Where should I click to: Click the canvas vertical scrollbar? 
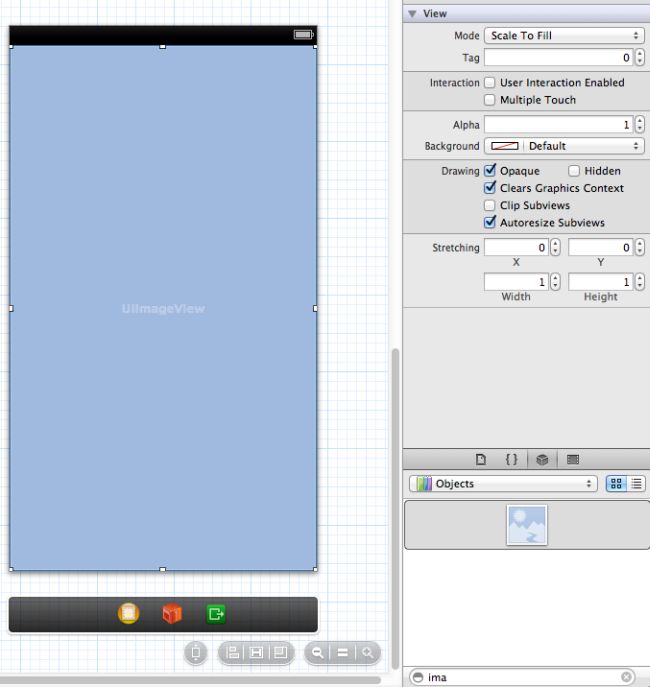[395, 508]
